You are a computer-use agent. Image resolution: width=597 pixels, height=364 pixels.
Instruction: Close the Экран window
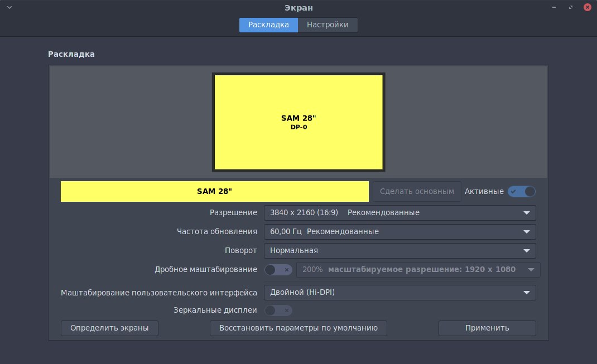click(587, 7)
